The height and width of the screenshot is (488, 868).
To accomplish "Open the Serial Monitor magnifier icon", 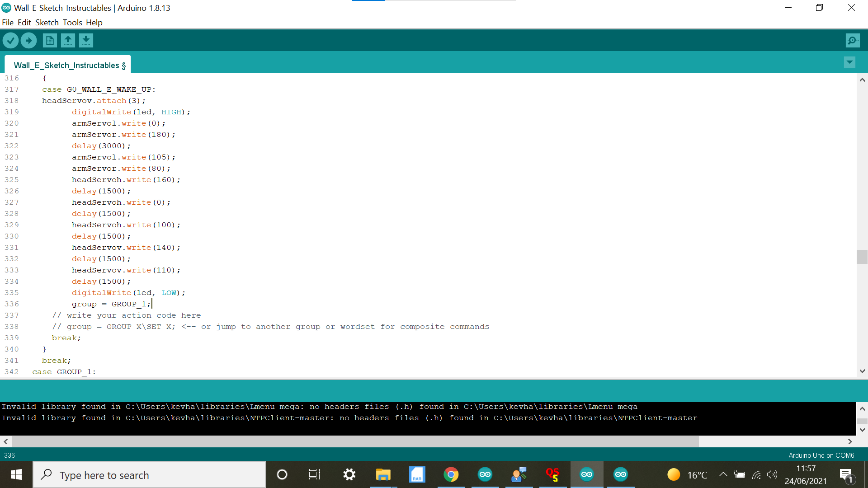I will [852, 41].
